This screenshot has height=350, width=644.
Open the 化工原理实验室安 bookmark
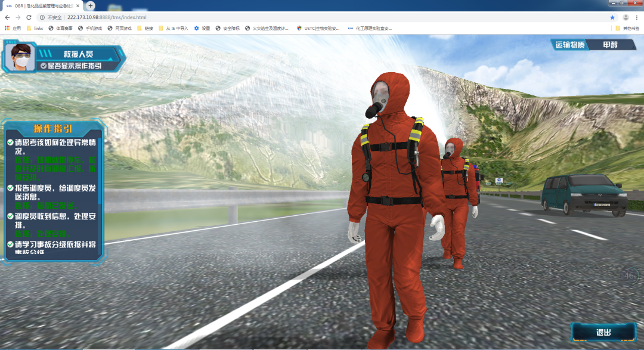[370, 29]
